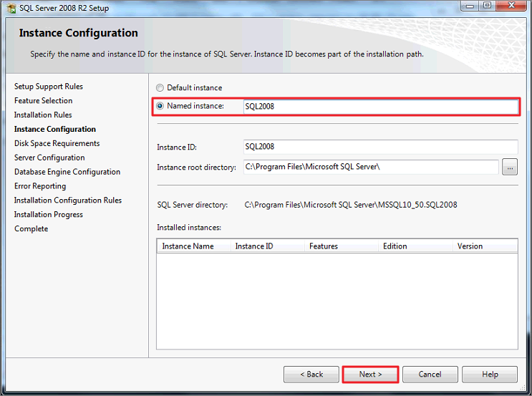Image resolution: width=532 pixels, height=396 pixels.
Task: Maximize the setup window
Action: (x=487, y=6)
